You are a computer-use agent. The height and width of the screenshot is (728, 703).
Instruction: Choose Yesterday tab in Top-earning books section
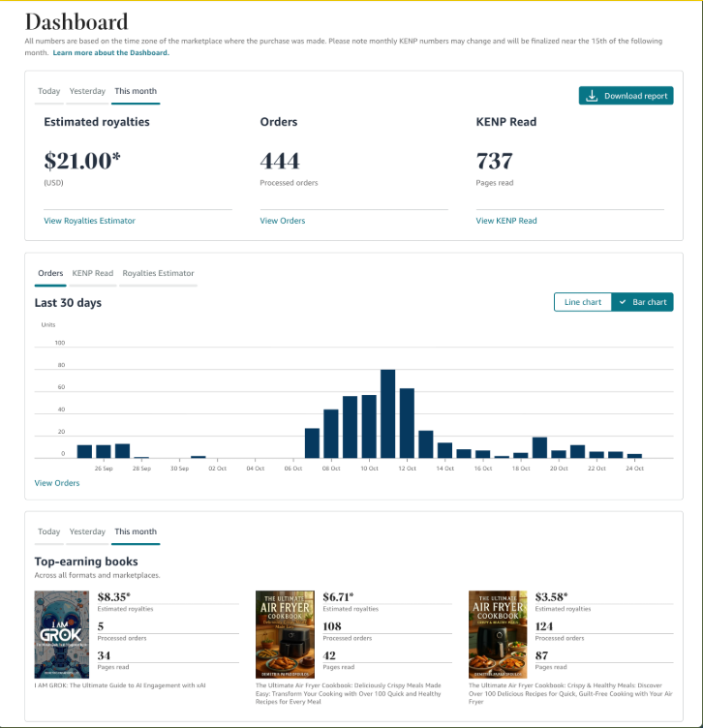tap(87, 531)
